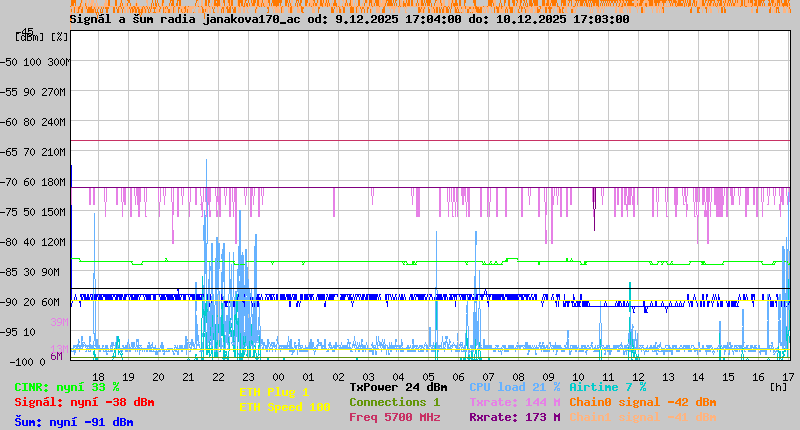Click hour label '06' on the time axis

458,377
